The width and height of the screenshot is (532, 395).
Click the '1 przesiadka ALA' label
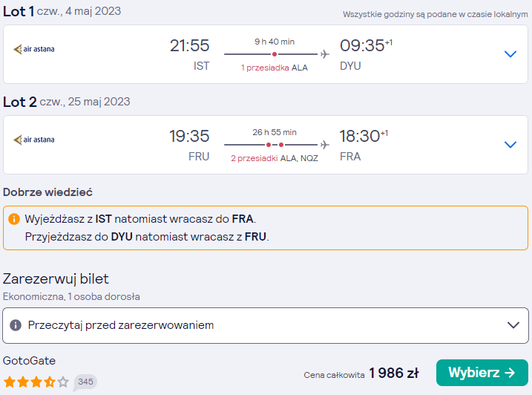pyautogui.click(x=274, y=68)
